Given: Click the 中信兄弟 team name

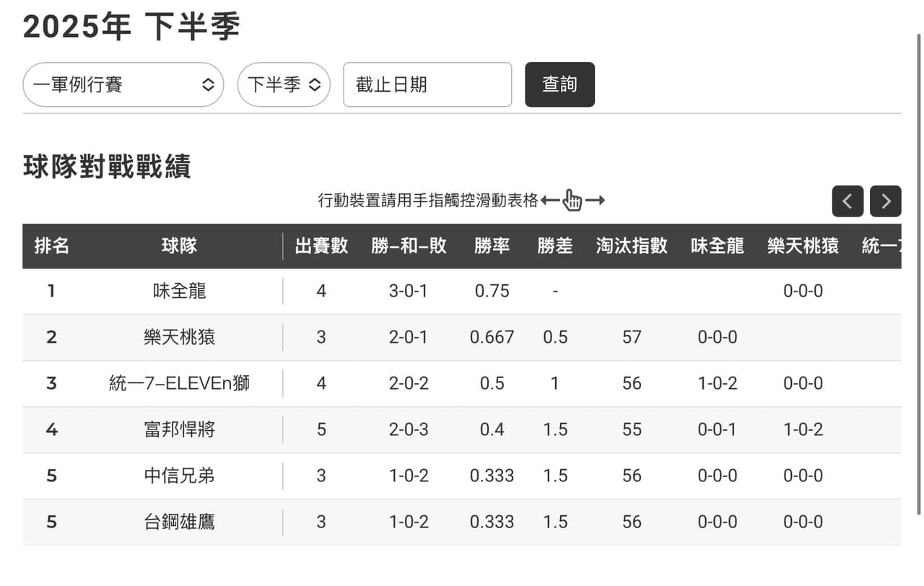Looking at the screenshot, I should [x=179, y=476].
